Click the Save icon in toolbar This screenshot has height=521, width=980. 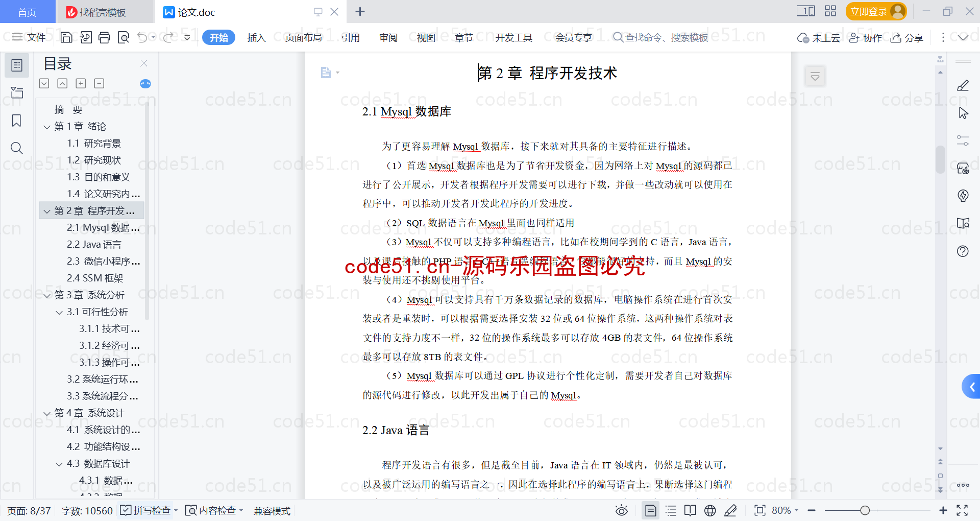pyautogui.click(x=66, y=37)
